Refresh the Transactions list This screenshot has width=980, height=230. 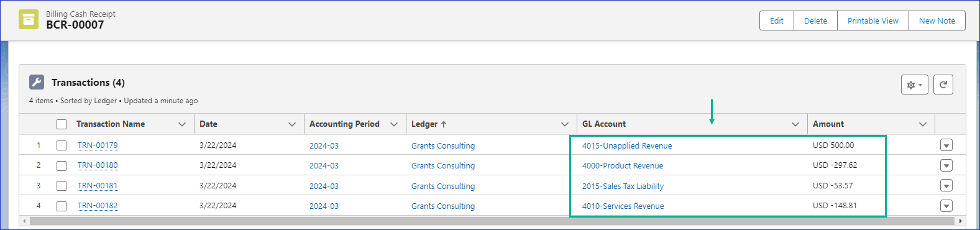pyautogui.click(x=943, y=85)
